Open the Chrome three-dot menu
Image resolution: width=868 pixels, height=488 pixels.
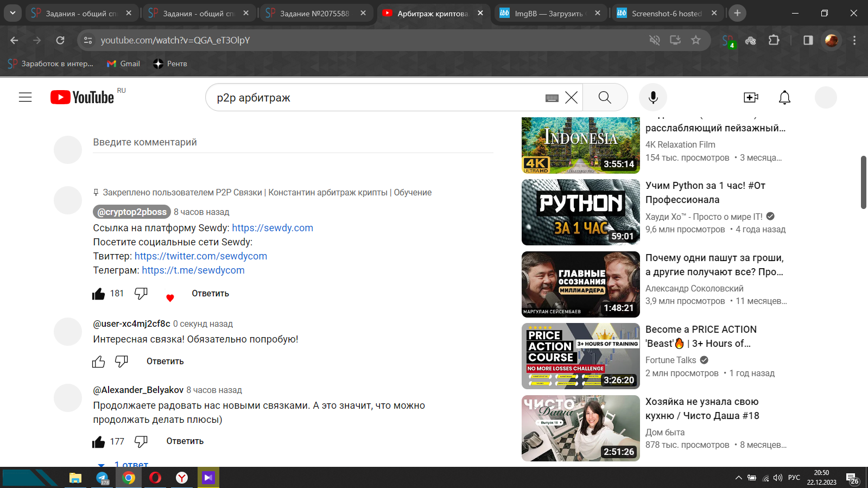tap(854, 40)
